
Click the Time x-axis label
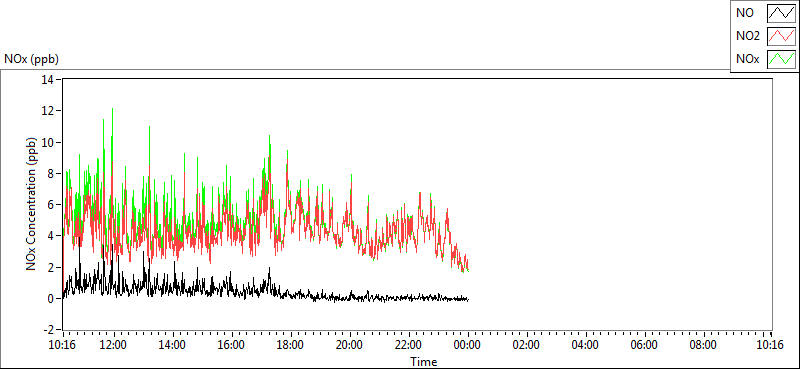point(423,362)
